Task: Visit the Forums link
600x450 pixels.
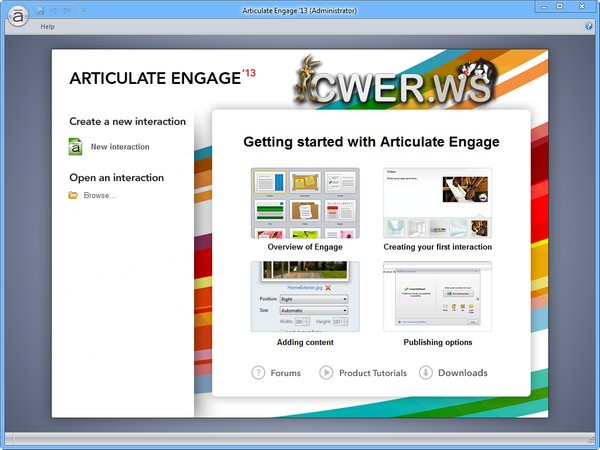Action: click(x=285, y=373)
